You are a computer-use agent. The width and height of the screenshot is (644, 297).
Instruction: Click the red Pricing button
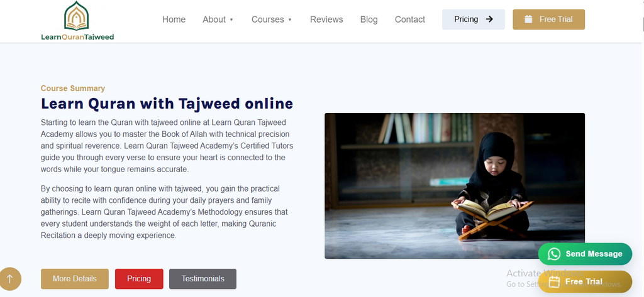point(139,279)
